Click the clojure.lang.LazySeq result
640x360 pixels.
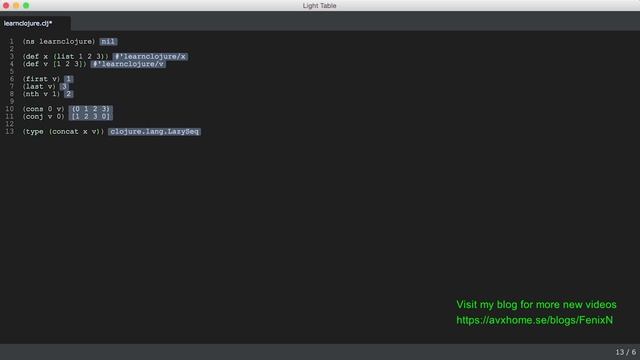click(155, 132)
